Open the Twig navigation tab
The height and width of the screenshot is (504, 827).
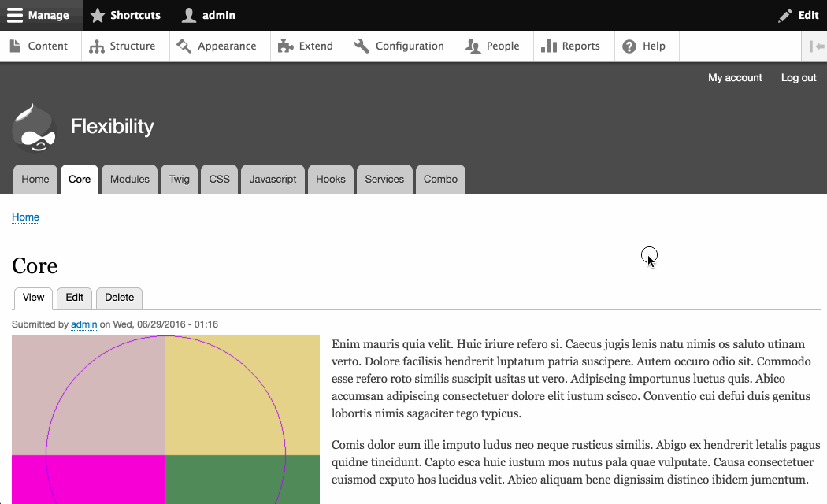pyautogui.click(x=180, y=180)
